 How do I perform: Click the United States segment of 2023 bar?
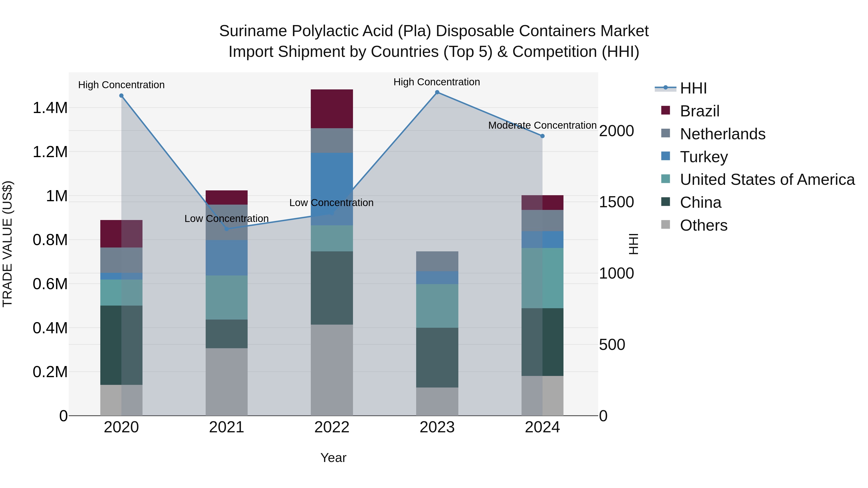(437, 306)
